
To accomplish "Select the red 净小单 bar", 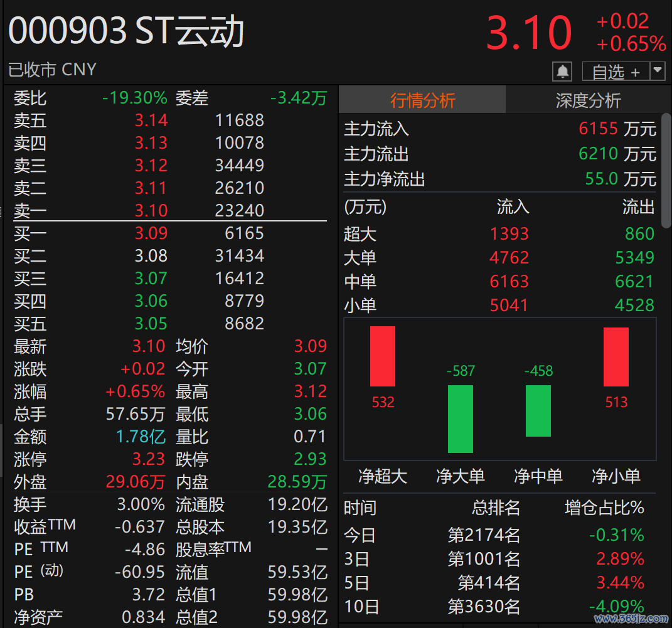I will 616,356.
